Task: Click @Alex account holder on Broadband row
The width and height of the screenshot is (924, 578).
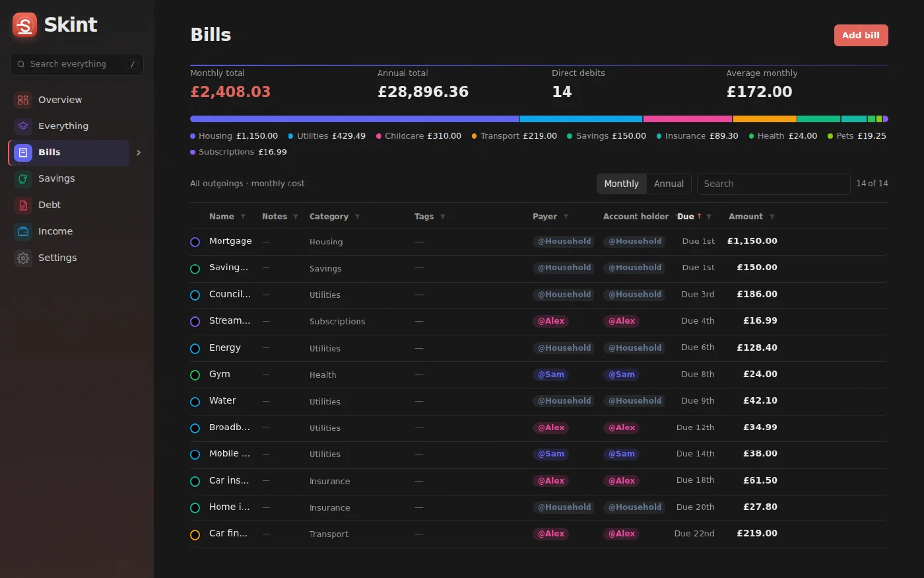Action: coord(622,428)
